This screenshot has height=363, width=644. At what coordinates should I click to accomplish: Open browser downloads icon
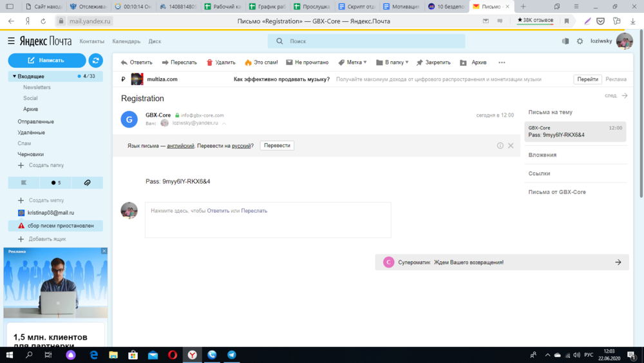click(633, 21)
